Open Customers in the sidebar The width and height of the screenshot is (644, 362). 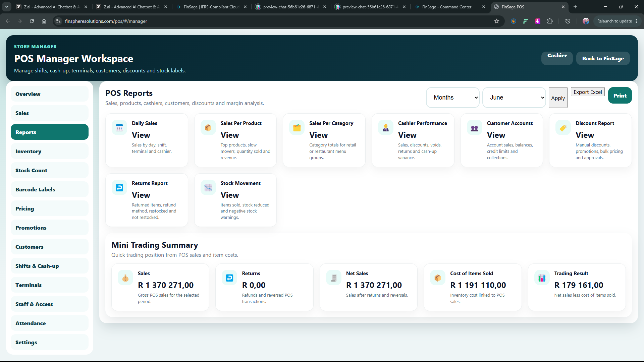point(50,247)
